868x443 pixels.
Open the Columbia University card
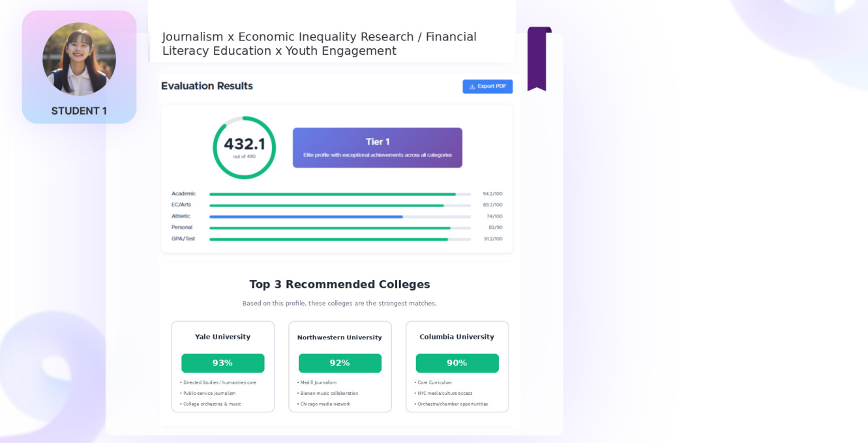[457, 367]
